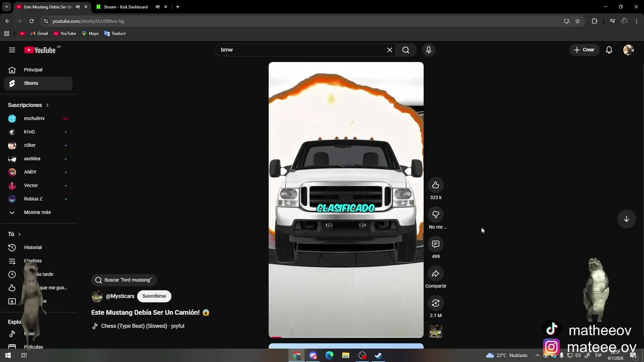This screenshot has height=362, width=644.
Task: Open the @Mysticars channel
Action: [x=120, y=296]
